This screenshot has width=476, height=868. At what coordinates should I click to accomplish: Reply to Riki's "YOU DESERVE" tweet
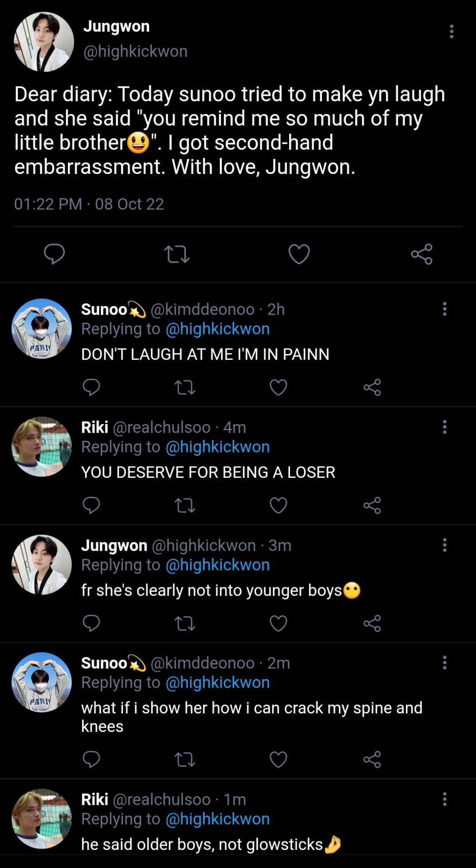tap(91, 505)
